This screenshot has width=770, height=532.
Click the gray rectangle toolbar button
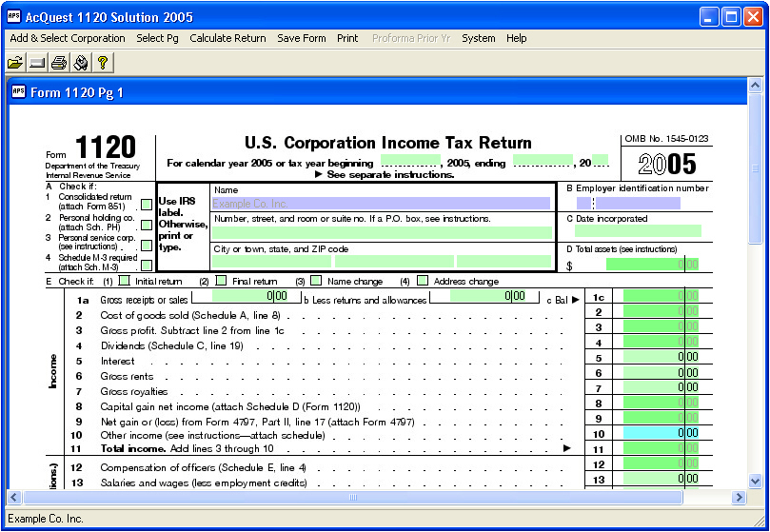tap(37, 63)
